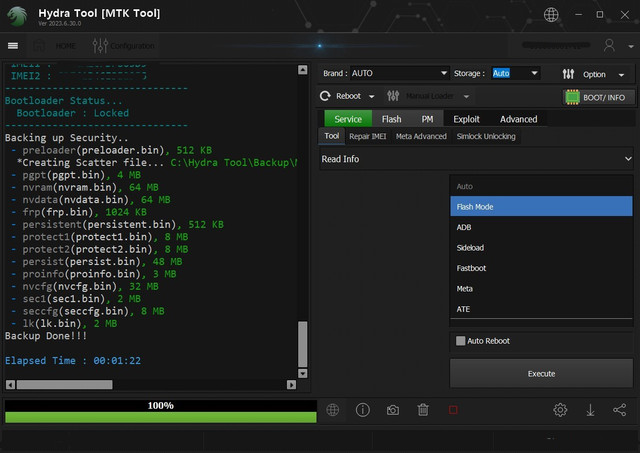Click the "Bootloader : Locked" log line
Screen dimensions: 640x453
[72, 113]
